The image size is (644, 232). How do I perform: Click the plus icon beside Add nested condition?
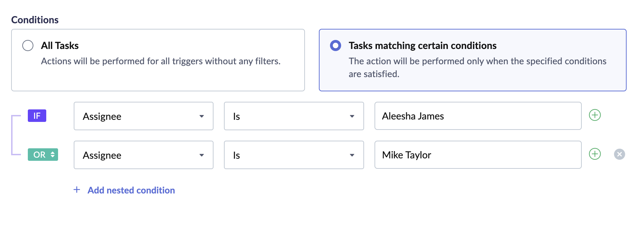point(77,190)
